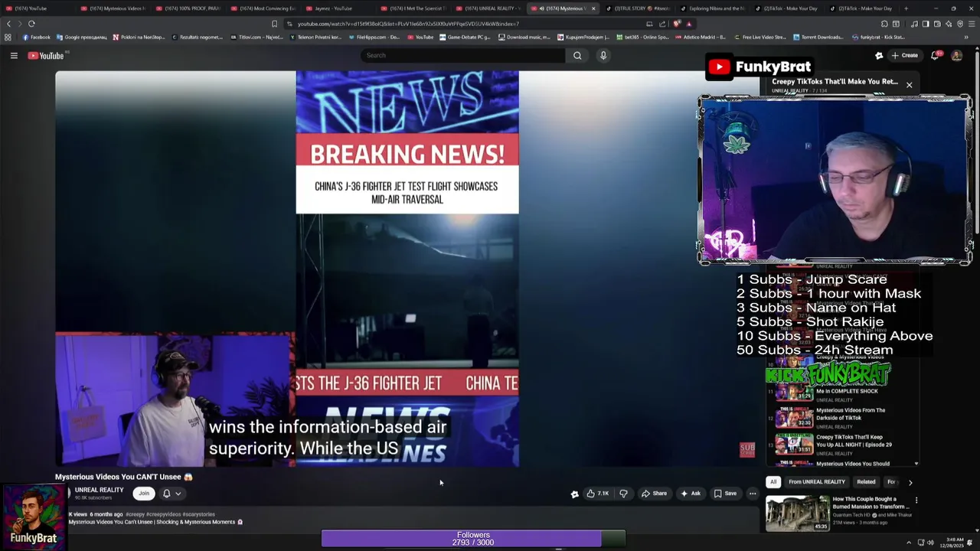Show more filter chips with right arrow
Image resolution: width=980 pixels, height=551 pixels.
[910, 482]
